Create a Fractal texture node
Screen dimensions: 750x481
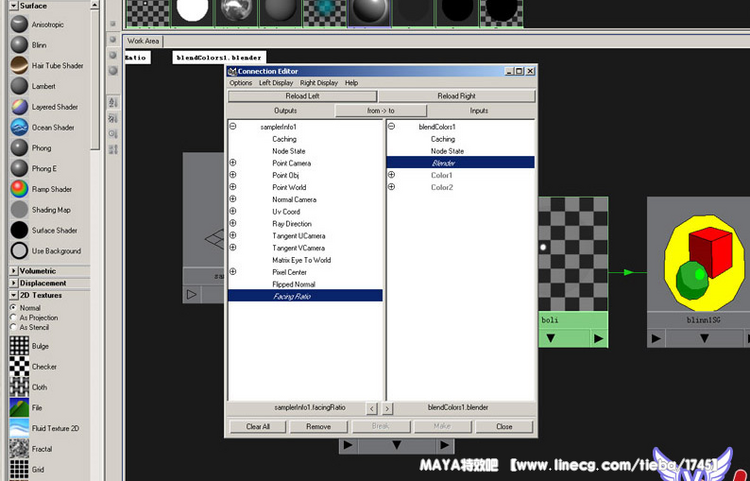click(x=18, y=449)
